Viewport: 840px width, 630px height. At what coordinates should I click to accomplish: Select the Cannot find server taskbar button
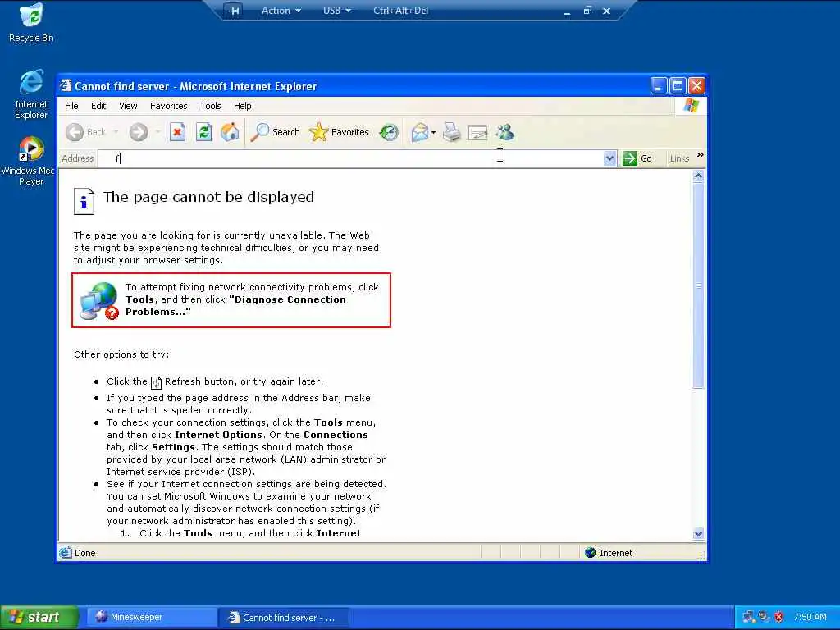click(284, 617)
